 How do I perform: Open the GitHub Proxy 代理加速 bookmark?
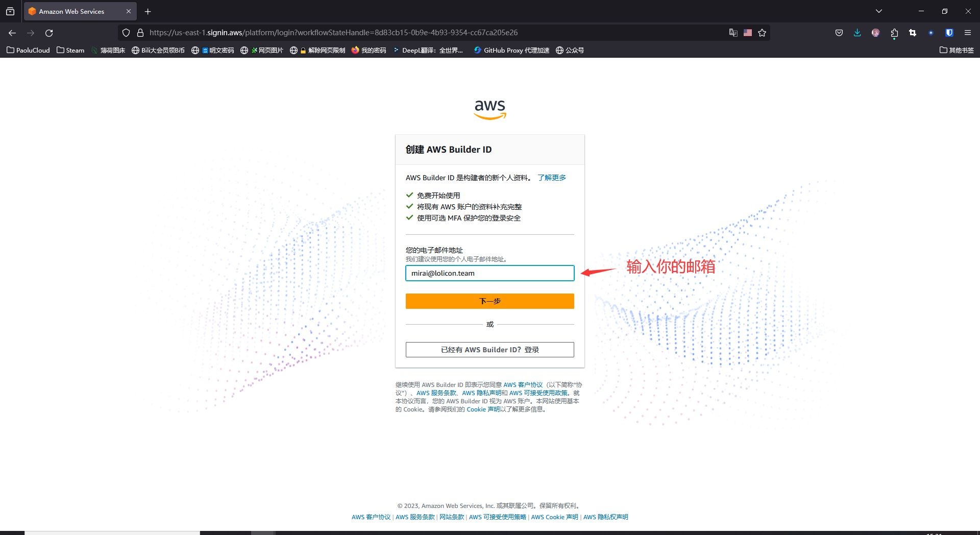(x=511, y=50)
